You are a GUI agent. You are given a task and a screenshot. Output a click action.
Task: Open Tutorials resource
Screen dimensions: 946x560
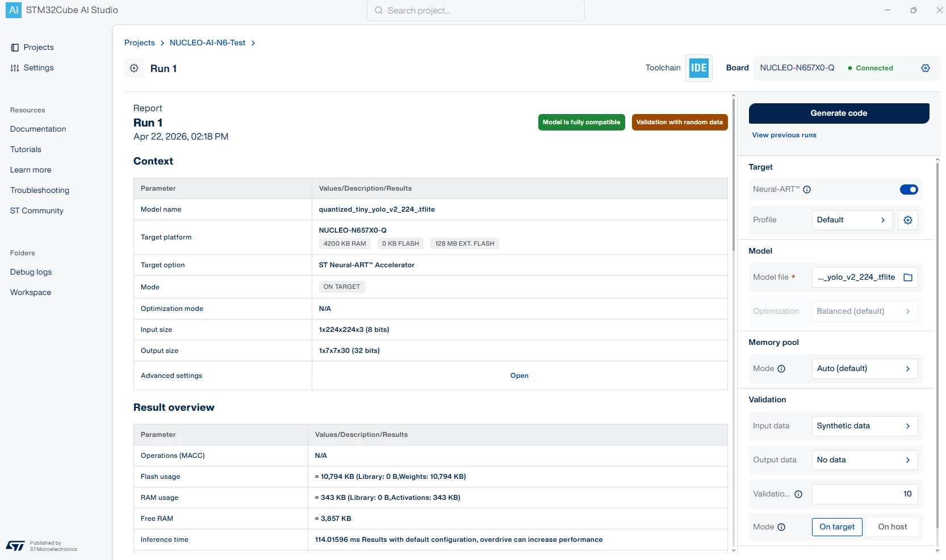point(26,150)
